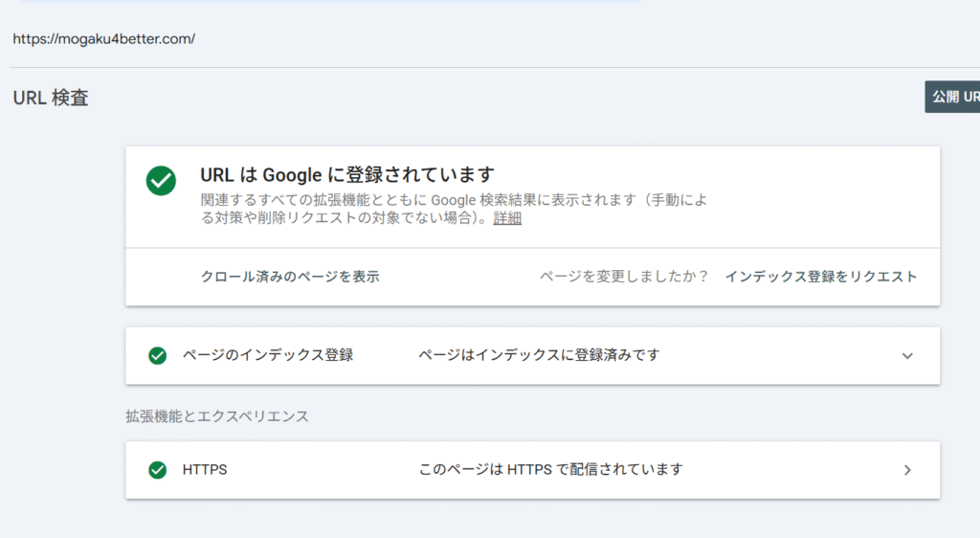
Task: Click the ページのインデックス登録 row label
Action: (x=268, y=355)
